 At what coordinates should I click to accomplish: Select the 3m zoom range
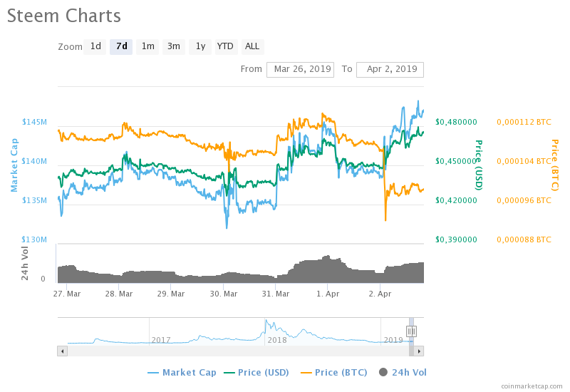click(174, 46)
